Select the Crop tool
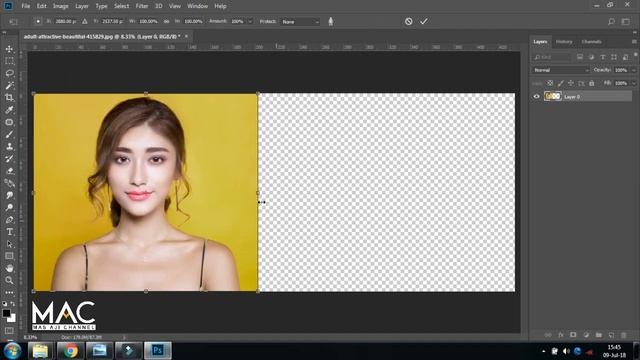The width and height of the screenshot is (640, 360). pyautogui.click(x=9, y=98)
